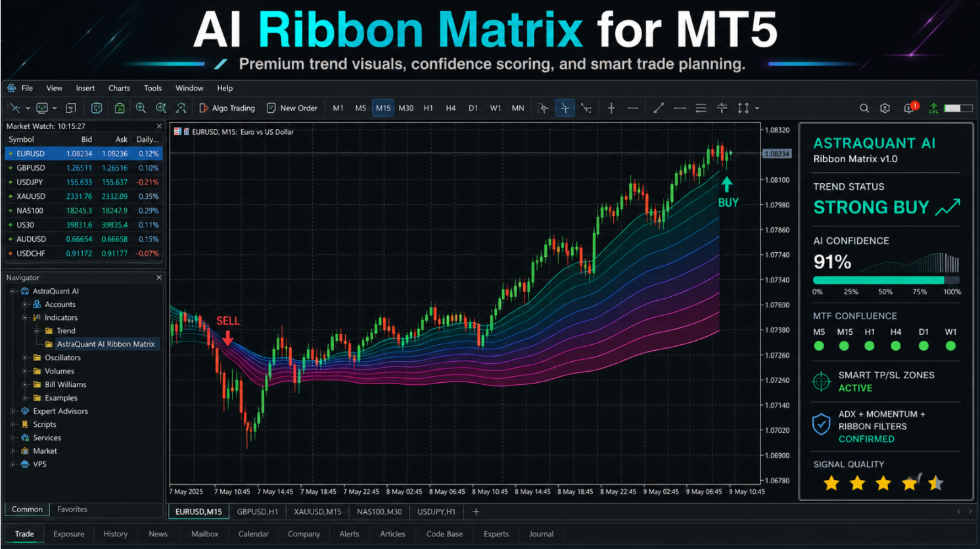
Task: Select the trendline drawing tool
Action: click(x=659, y=108)
